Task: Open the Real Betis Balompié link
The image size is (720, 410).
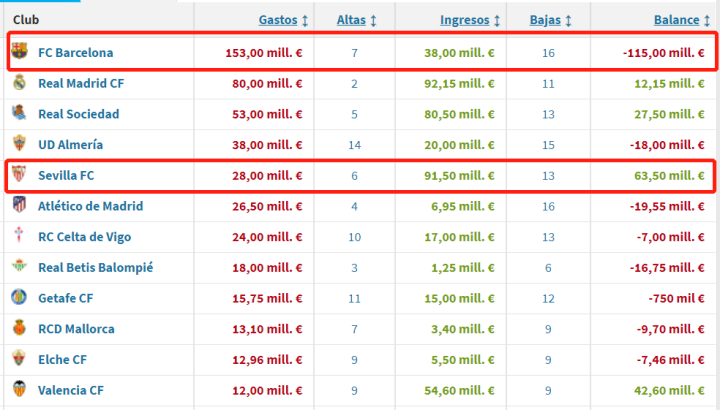Action: pos(96,268)
